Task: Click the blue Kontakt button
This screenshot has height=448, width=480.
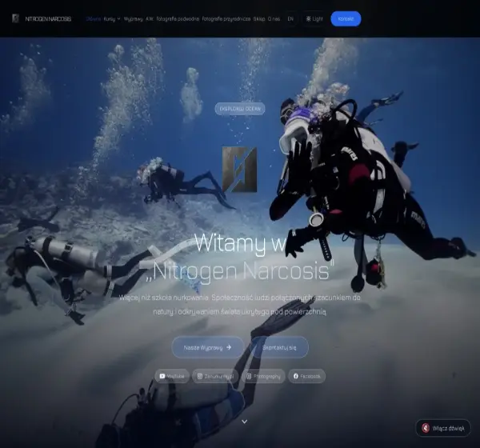Action: [346, 18]
